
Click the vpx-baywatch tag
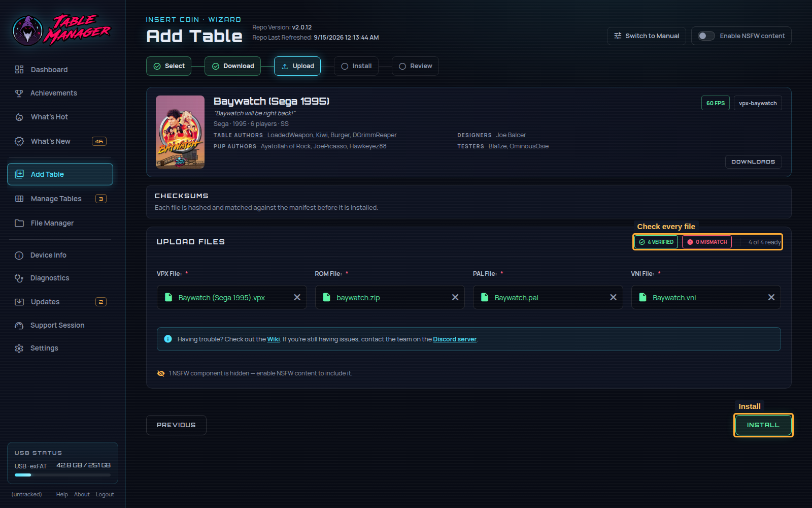pos(758,103)
